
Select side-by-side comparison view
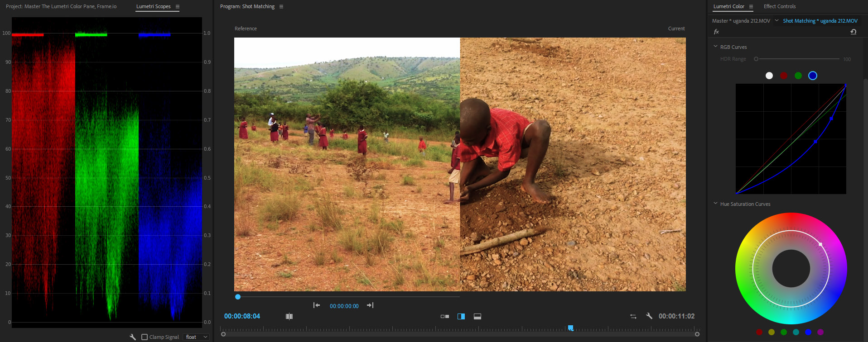445,316
